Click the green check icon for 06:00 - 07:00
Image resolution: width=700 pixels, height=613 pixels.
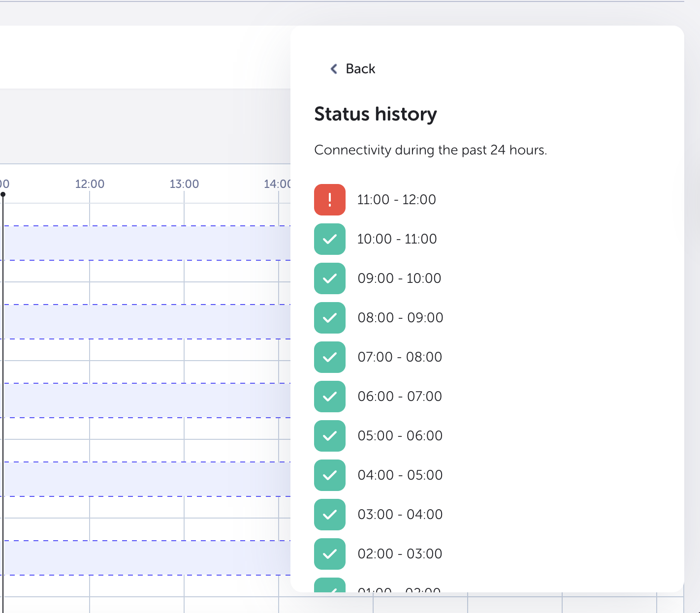pos(330,397)
